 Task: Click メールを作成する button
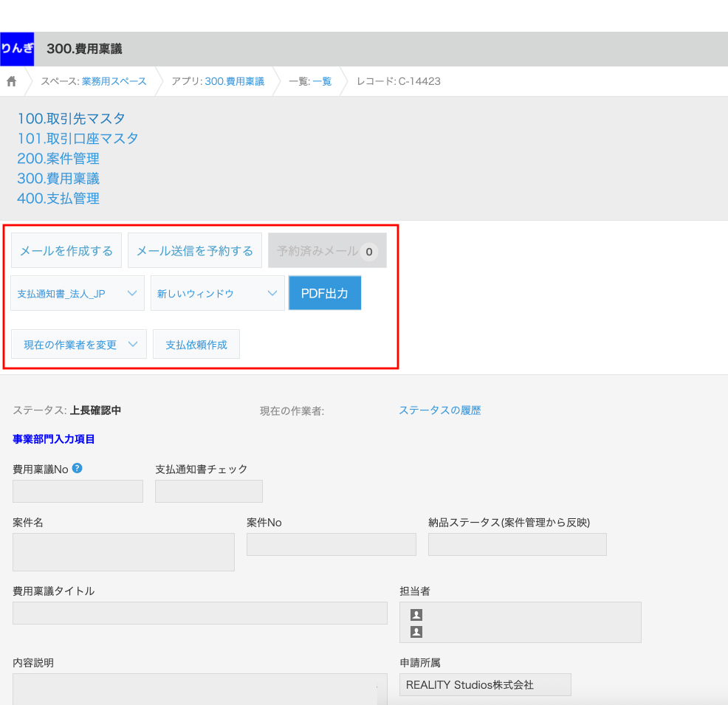66,251
